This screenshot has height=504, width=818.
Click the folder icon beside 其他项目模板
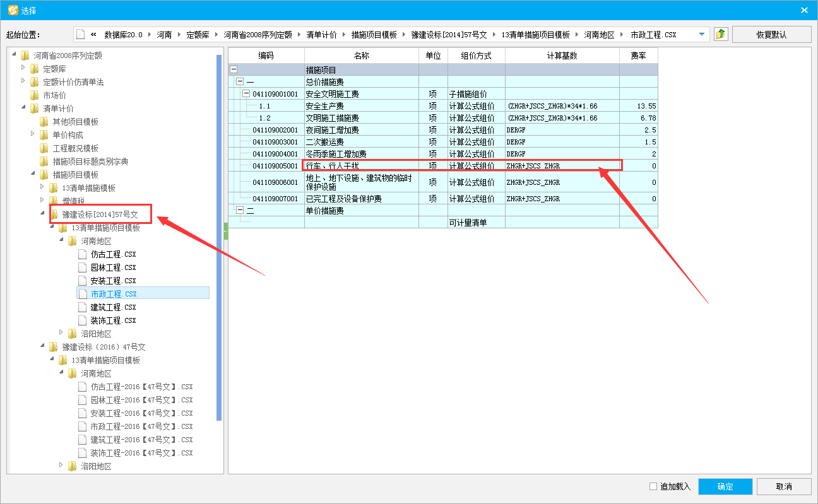pyautogui.click(x=44, y=122)
